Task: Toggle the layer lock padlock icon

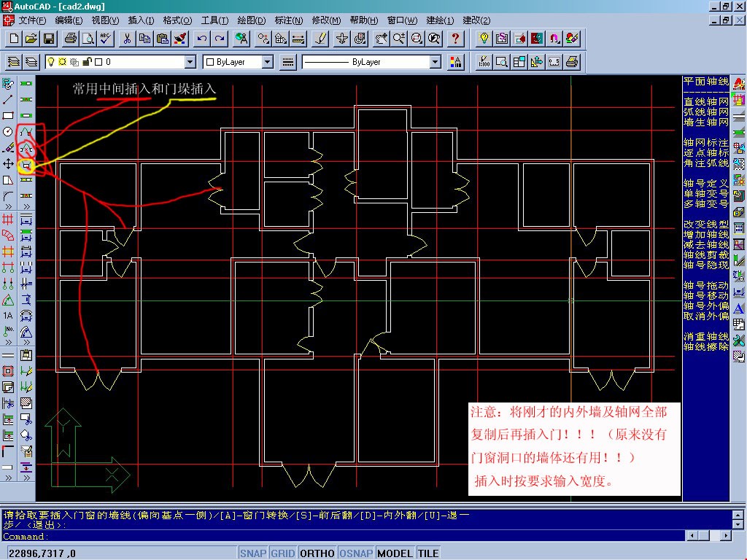Action: coord(87,62)
